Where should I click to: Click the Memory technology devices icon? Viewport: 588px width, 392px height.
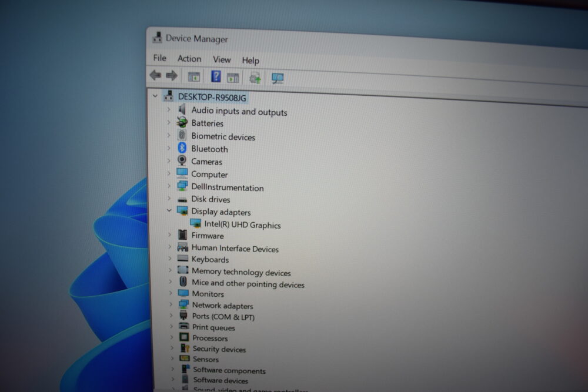[183, 270]
